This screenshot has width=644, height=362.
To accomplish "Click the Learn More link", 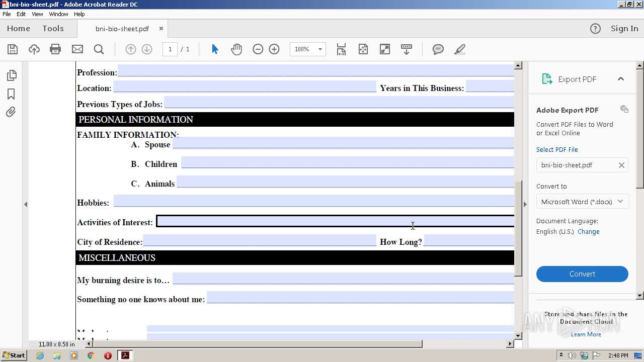I will pos(586,334).
